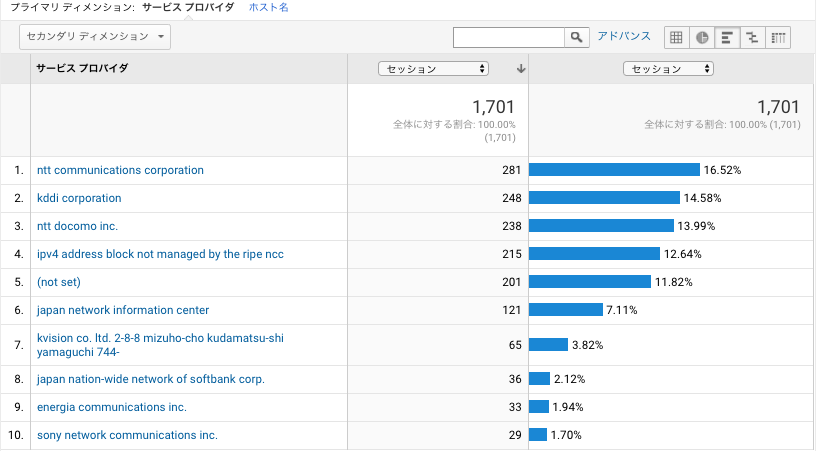Click the 16.52% bar for ntt communications

(x=614, y=170)
